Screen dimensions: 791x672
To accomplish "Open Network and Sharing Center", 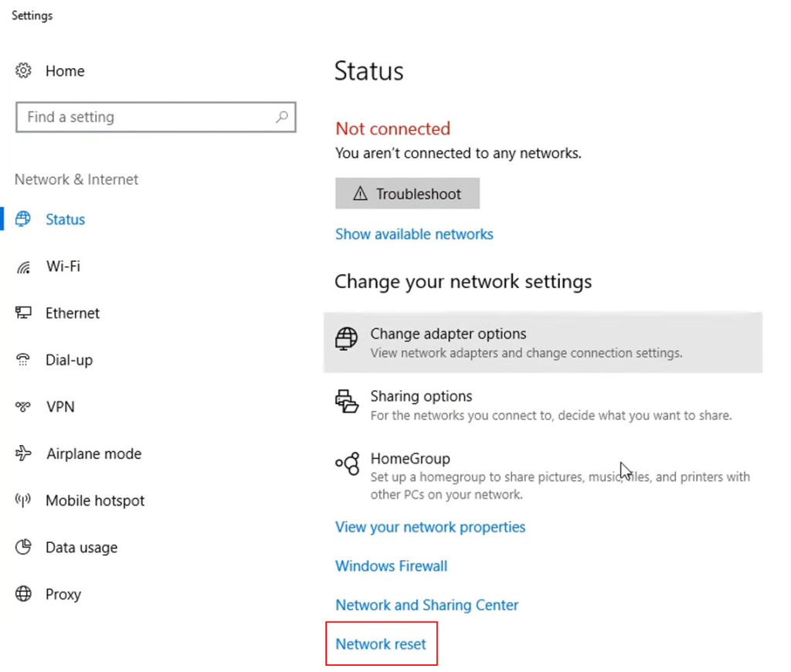I will 426,605.
